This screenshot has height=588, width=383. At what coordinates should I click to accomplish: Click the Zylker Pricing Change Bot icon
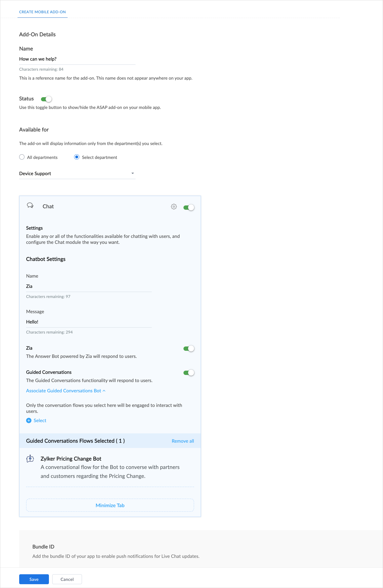(x=30, y=459)
